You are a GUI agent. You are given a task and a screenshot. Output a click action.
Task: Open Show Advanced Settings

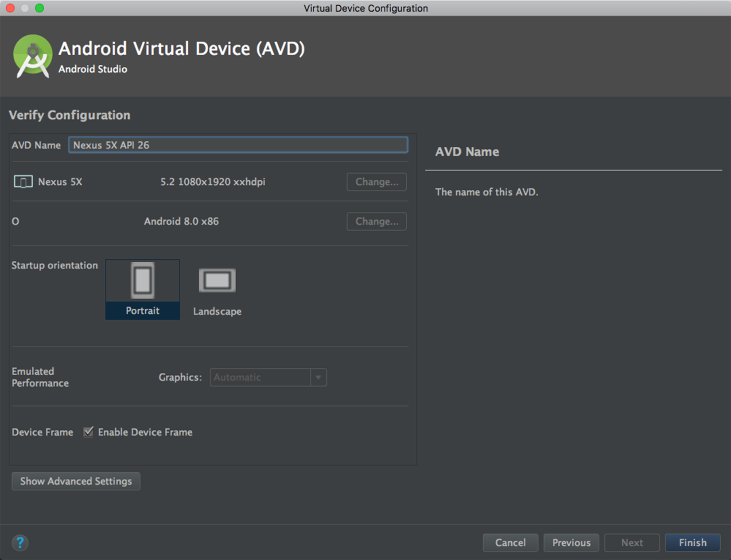76,481
